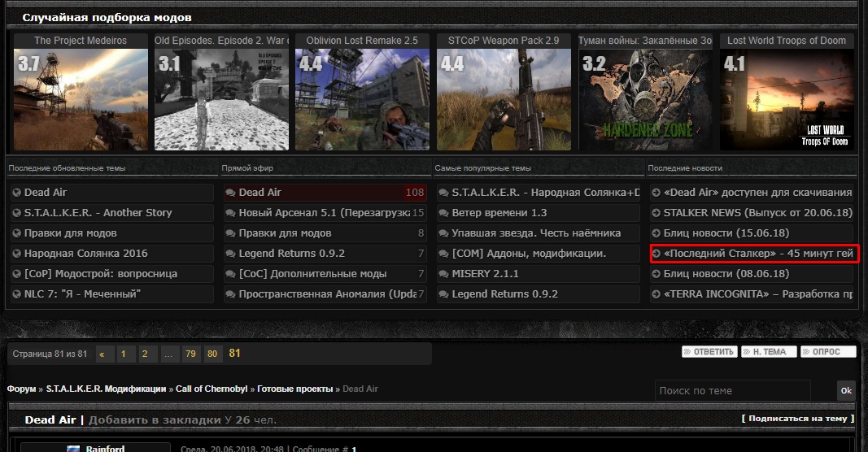Click globe icon next to NLC 7 topic
Viewport: 868px width, 452px height.
(x=16, y=294)
